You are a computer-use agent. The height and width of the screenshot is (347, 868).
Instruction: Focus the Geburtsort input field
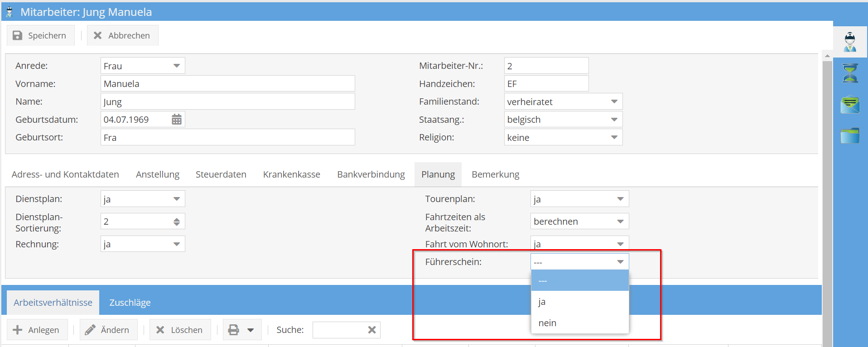pyautogui.click(x=227, y=137)
